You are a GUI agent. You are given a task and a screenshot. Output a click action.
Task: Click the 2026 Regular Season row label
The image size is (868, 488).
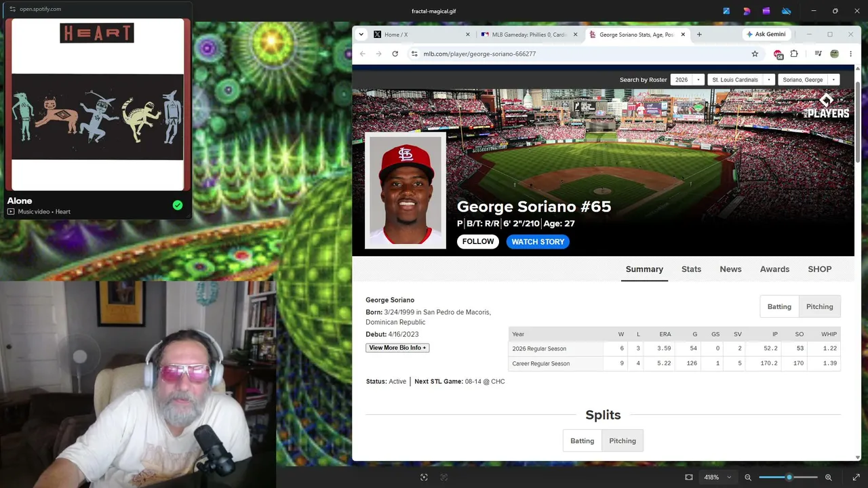[x=539, y=349]
